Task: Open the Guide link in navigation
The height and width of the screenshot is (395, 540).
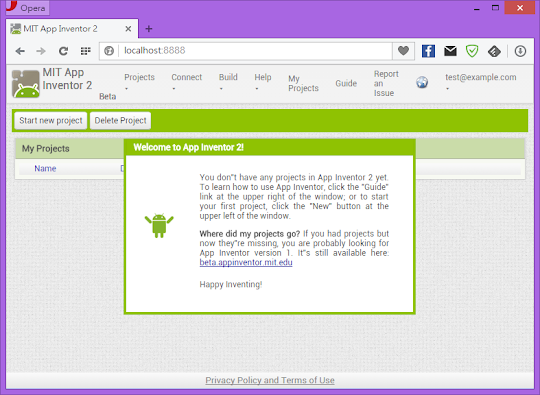Action: 346,83
